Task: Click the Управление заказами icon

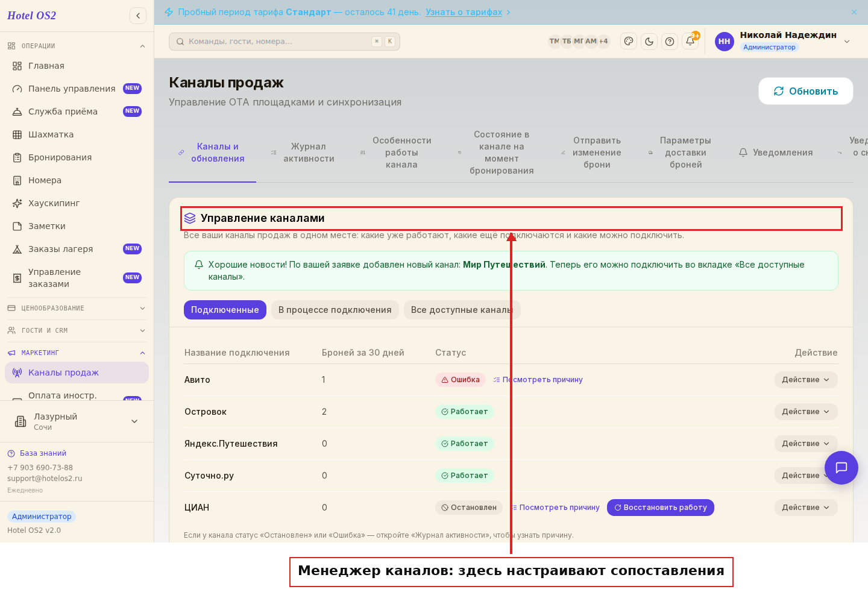Action: pyautogui.click(x=17, y=278)
